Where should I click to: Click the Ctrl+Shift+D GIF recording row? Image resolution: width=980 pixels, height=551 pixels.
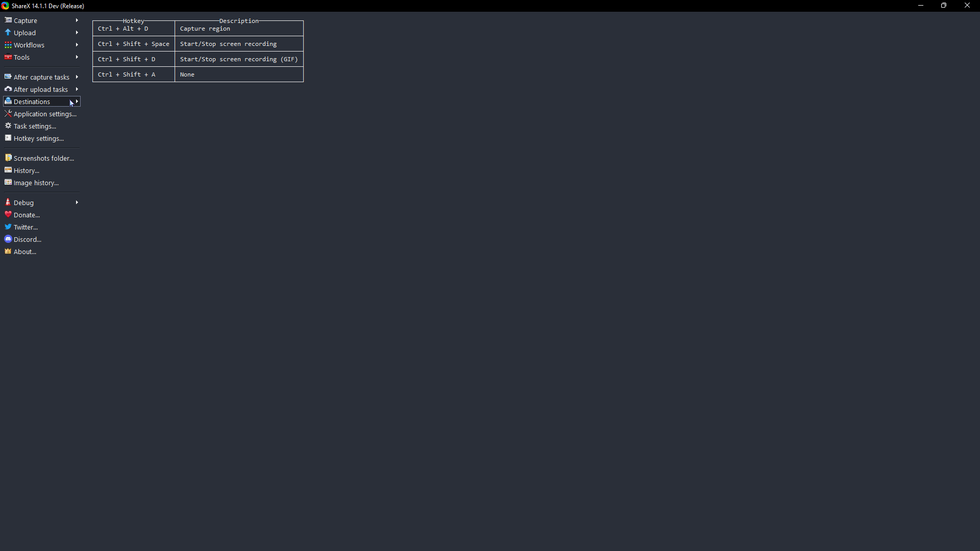[x=198, y=59]
